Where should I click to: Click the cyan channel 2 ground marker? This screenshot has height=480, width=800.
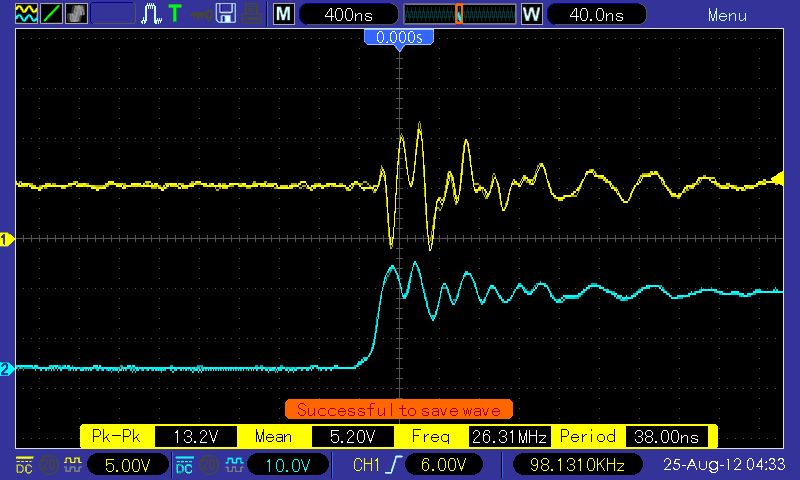7,369
